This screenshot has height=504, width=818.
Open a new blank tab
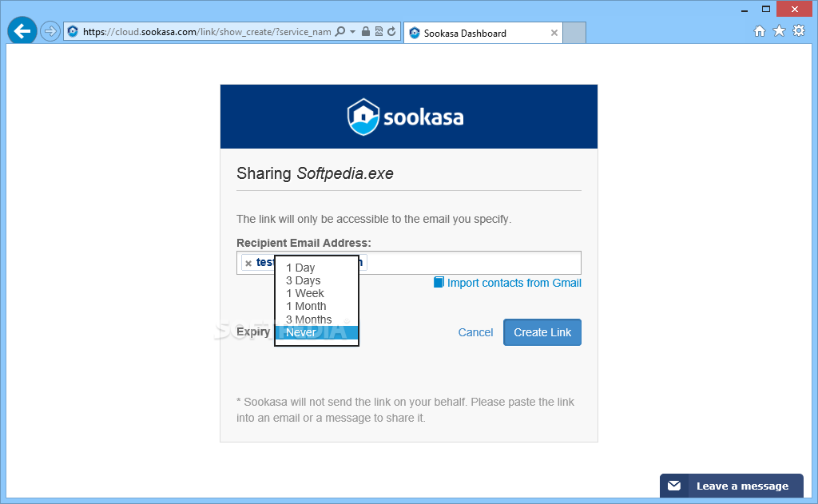tap(574, 33)
